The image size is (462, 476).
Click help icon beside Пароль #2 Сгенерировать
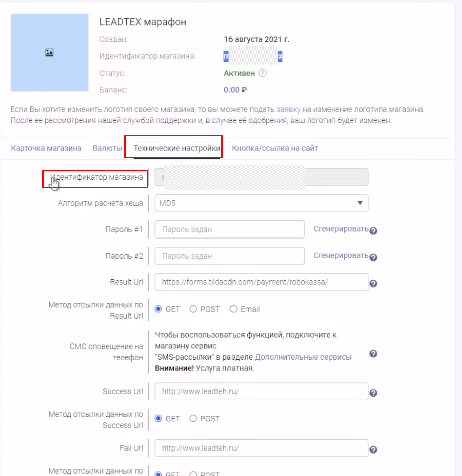click(373, 257)
